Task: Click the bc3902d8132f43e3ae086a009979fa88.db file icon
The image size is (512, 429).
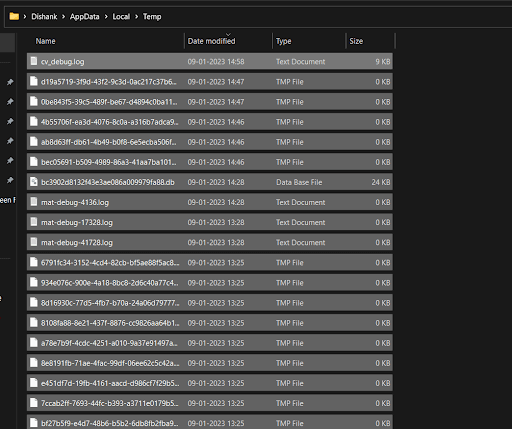Action: 33,182
